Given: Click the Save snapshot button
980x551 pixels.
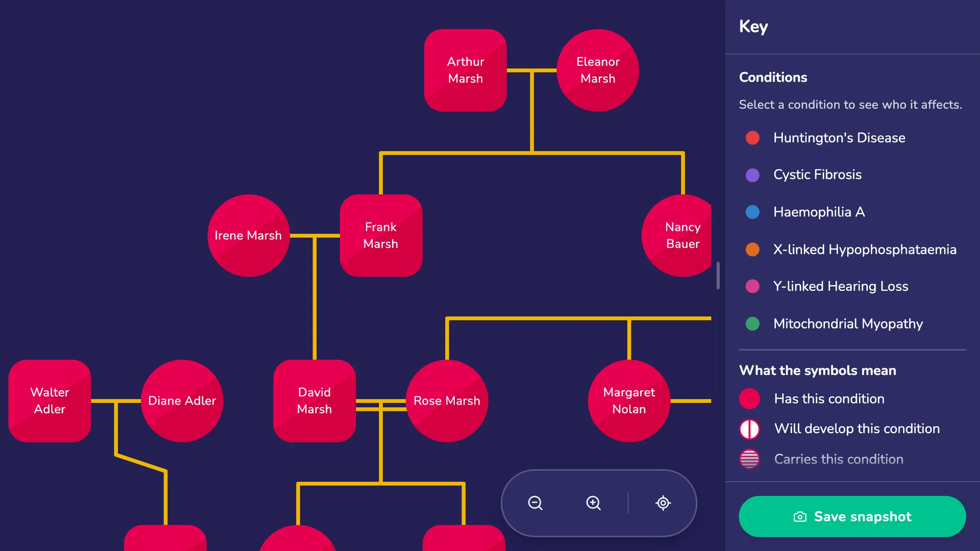Looking at the screenshot, I should (x=852, y=516).
